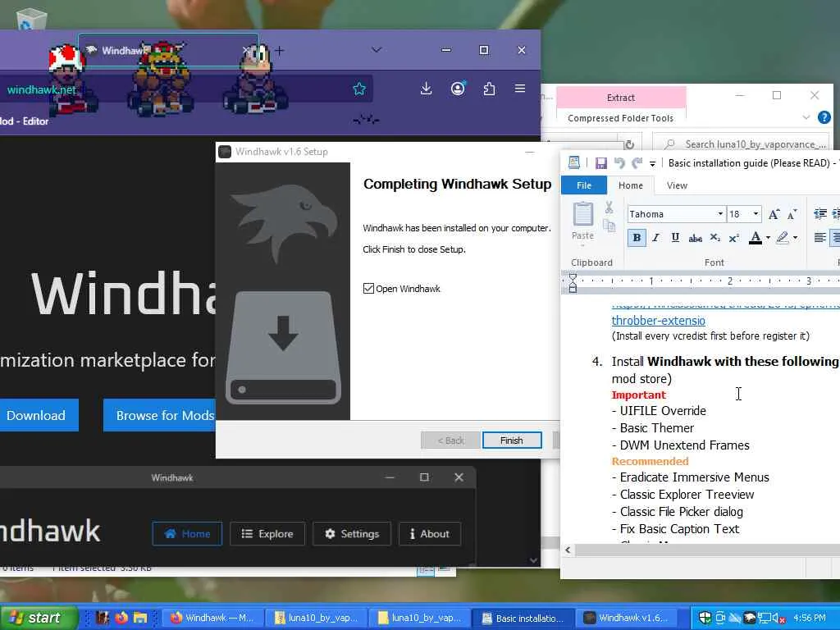Open Explorer help question mark icon
This screenshot has width=840, height=630.
(824, 117)
